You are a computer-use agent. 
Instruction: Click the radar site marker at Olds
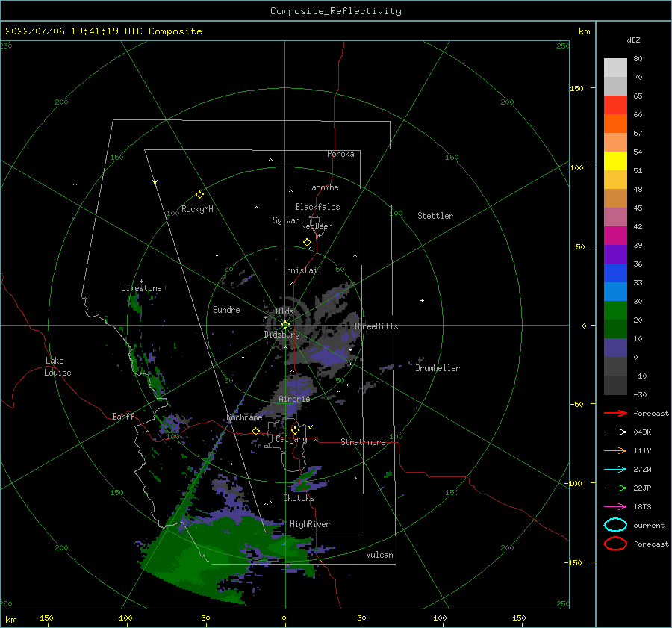pos(285,325)
